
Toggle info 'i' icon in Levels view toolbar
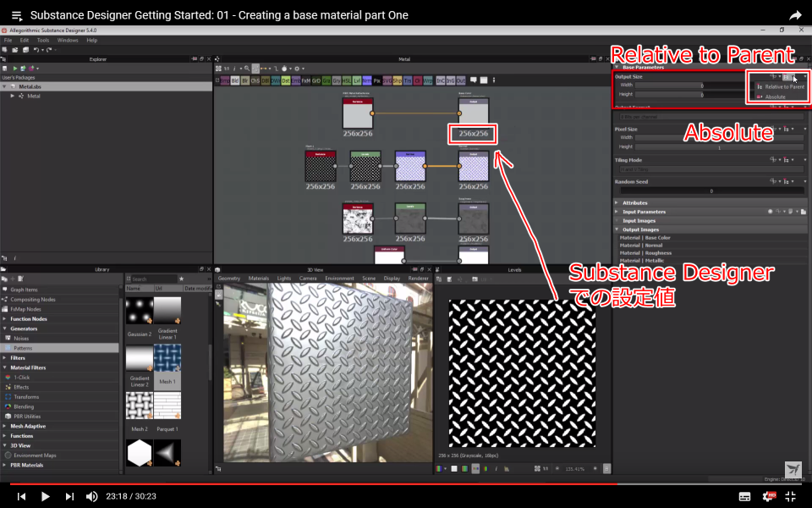coord(497,468)
